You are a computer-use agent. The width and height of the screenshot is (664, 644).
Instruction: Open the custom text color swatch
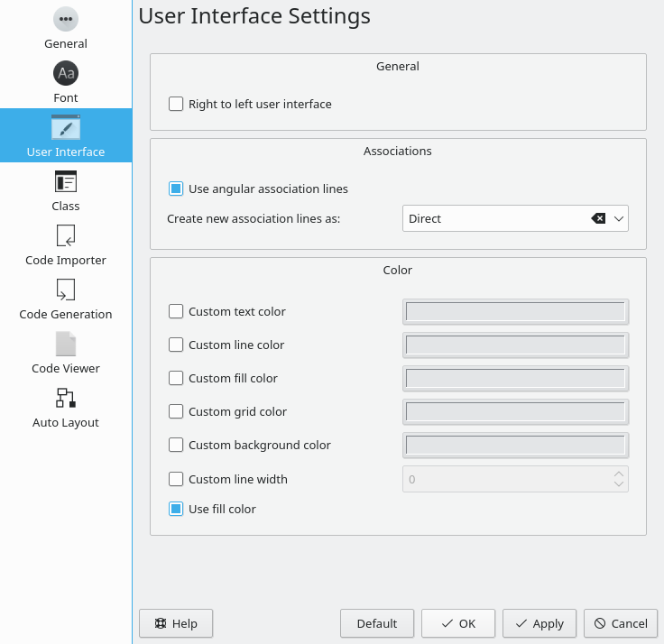tap(515, 311)
